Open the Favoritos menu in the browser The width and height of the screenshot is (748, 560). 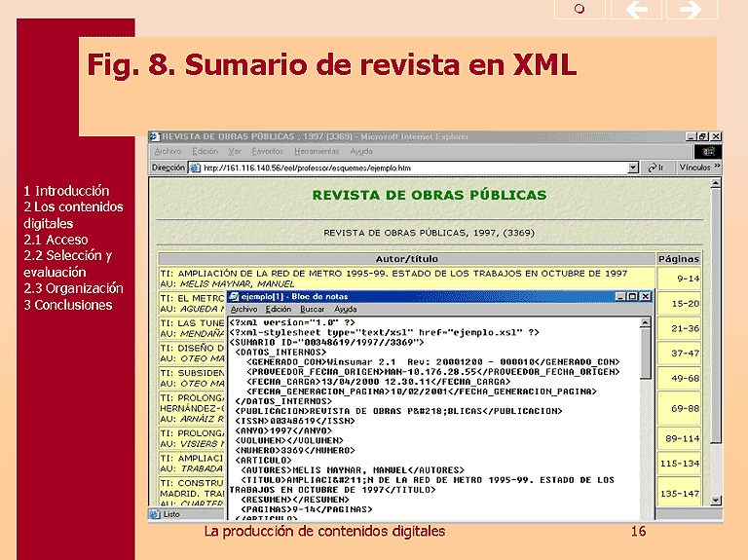267,152
